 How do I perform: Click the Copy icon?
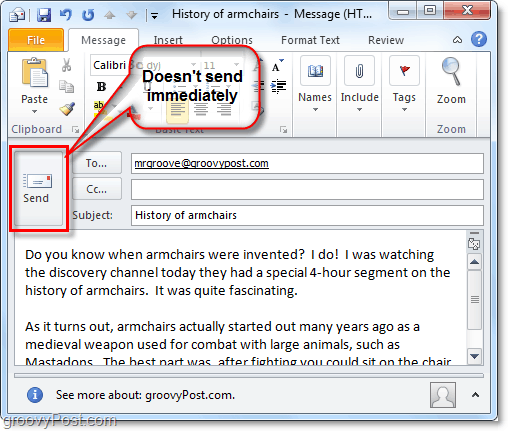[67, 86]
